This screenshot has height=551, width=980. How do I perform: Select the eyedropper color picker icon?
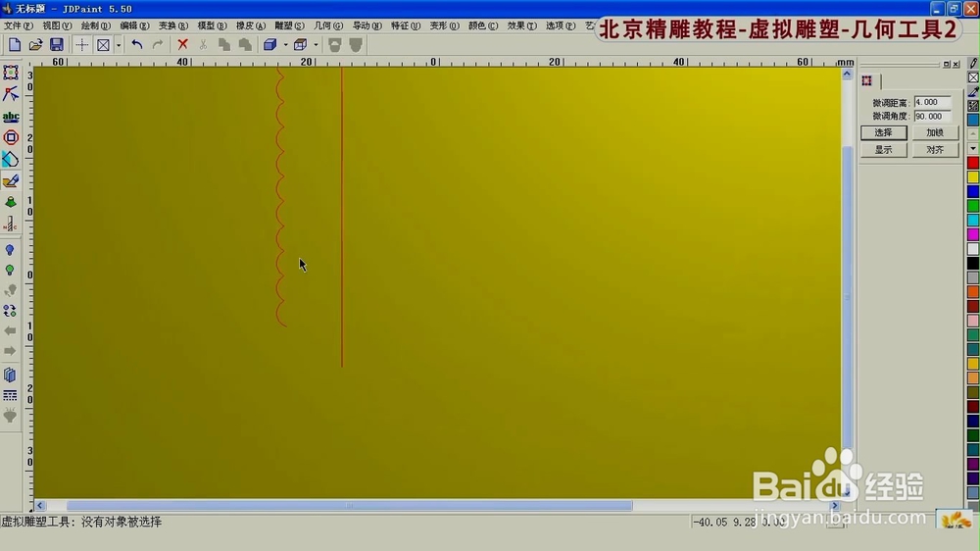[x=973, y=92]
